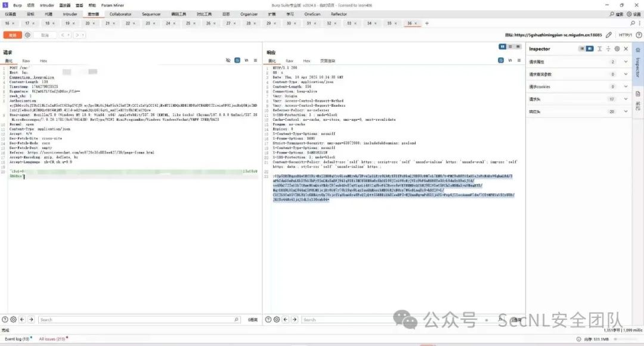Click the orange Send button
Image resolution: width=644 pixels, height=346 pixels.
(x=13, y=35)
